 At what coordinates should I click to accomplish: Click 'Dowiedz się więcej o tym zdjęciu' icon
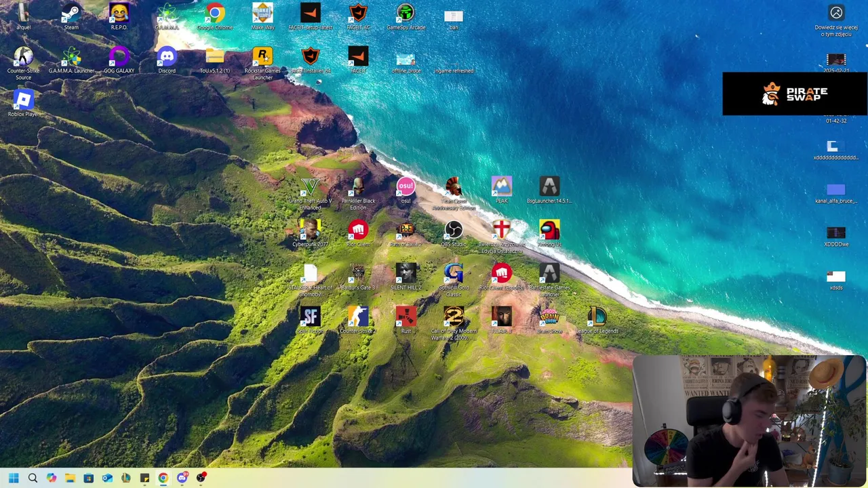click(x=836, y=20)
